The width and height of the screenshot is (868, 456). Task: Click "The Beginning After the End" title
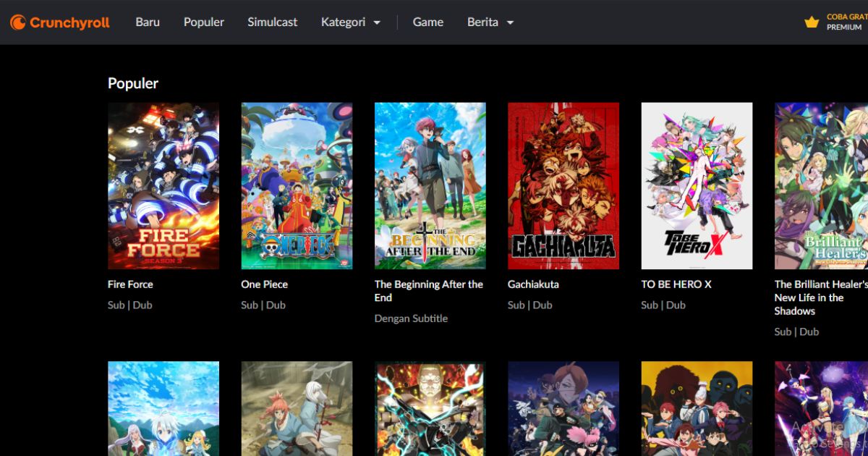click(428, 291)
